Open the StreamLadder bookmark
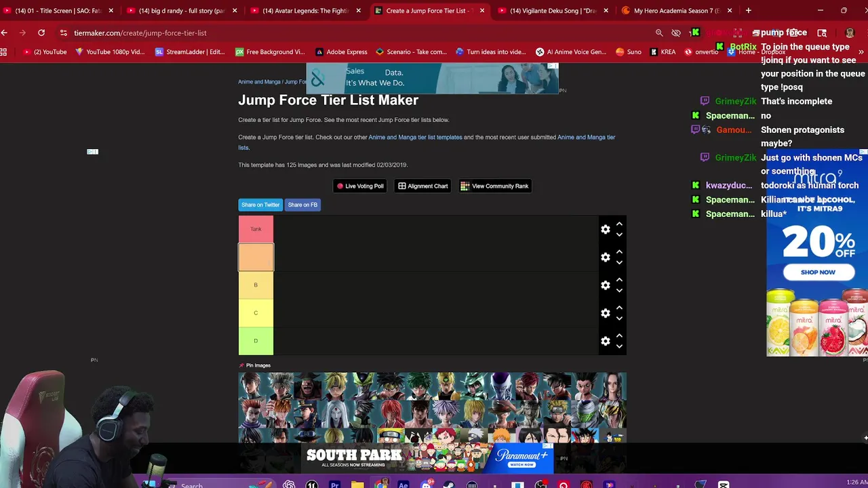The image size is (868, 488). click(x=191, y=52)
